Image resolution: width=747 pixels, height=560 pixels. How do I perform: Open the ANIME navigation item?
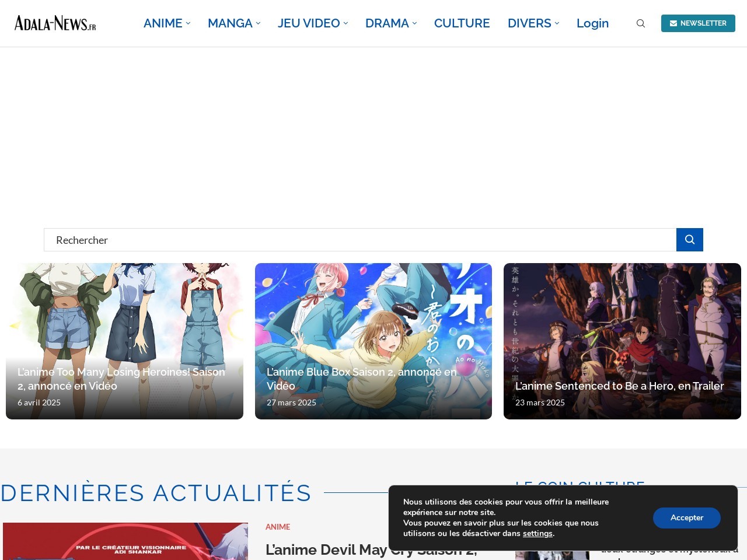point(163,23)
